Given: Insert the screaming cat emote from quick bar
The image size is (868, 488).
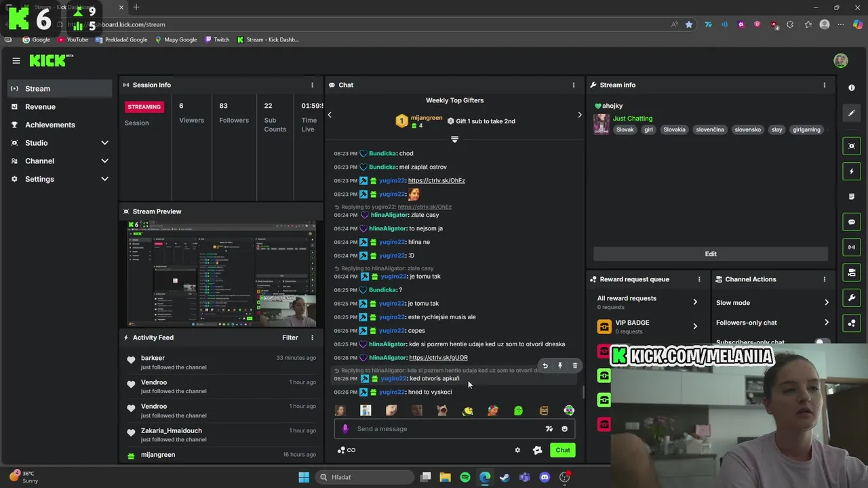Looking at the screenshot, I should pyautogui.click(x=442, y=410).
